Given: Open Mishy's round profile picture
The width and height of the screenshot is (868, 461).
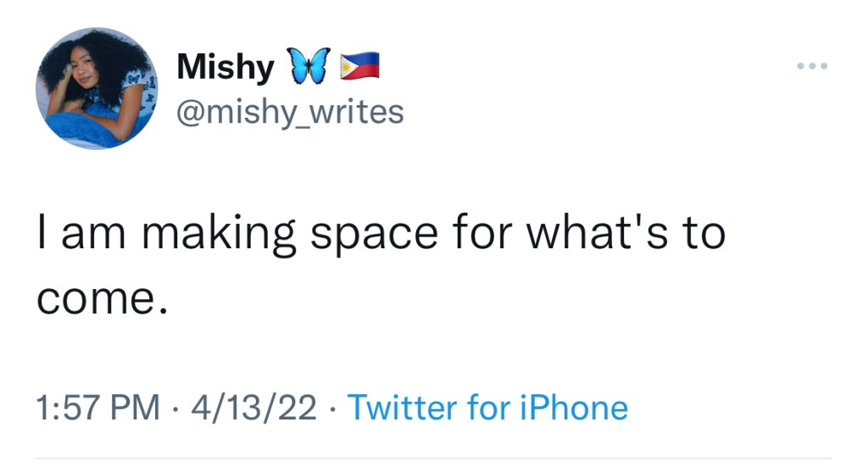Looking at the screenshot, I should tap(97, 88).
